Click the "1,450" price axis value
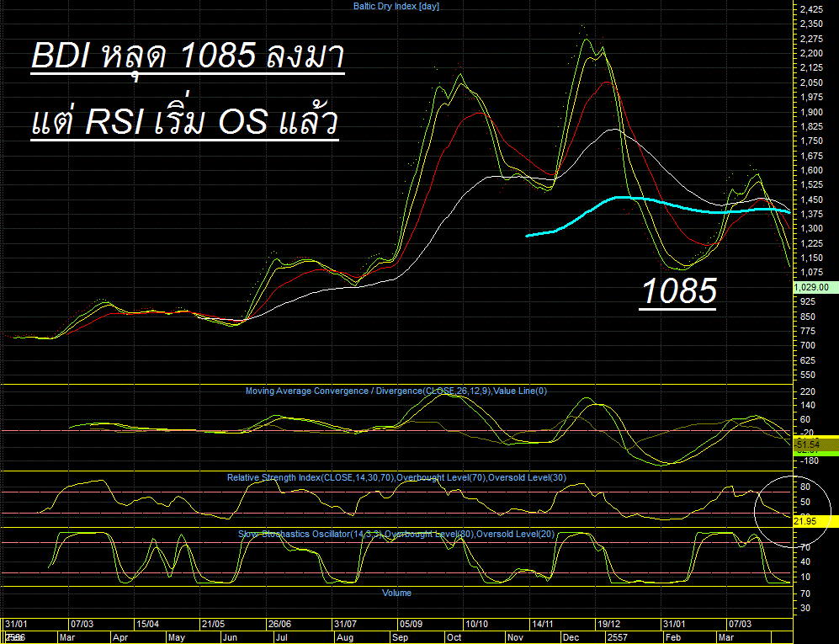 pyautogui.click(x=812, y=200)
